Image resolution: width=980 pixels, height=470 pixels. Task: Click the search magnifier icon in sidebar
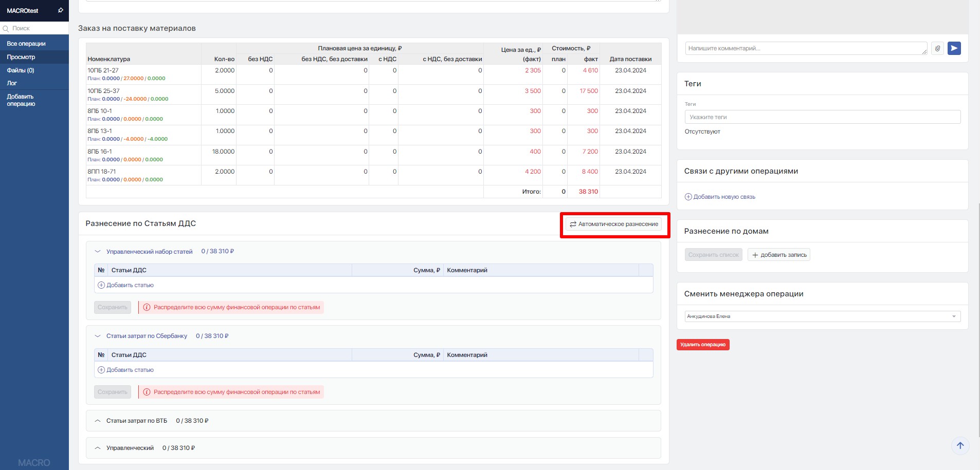tap(6, 29)
